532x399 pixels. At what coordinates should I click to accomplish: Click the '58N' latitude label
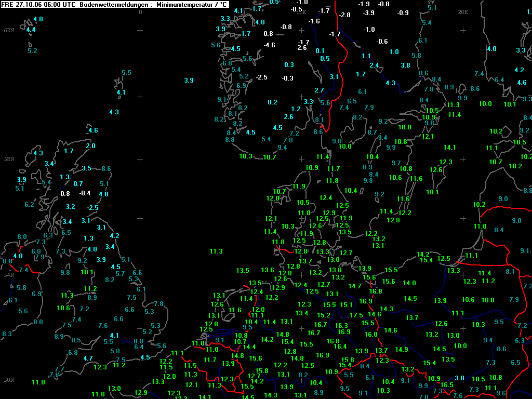(9, 159)
